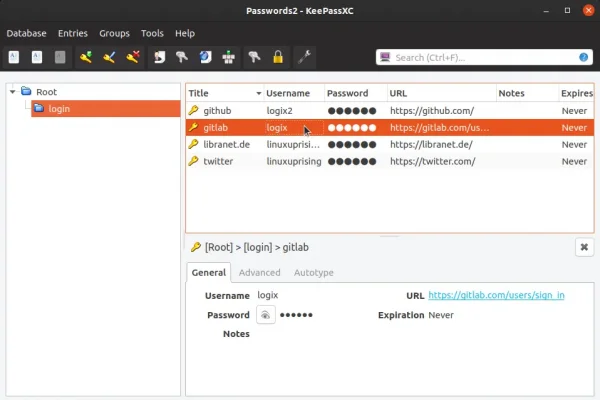Click the edit entry toolbar icon
Viewport: 600px width, 400px height.
pos(110,57)
